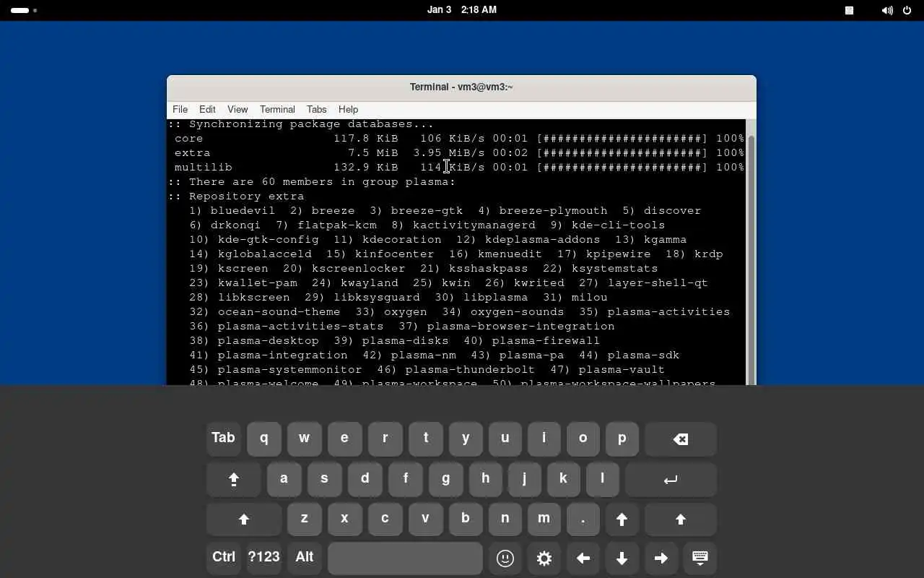
Task: Tap the space bar on keyboard
Action: click(x=405, y=558)
